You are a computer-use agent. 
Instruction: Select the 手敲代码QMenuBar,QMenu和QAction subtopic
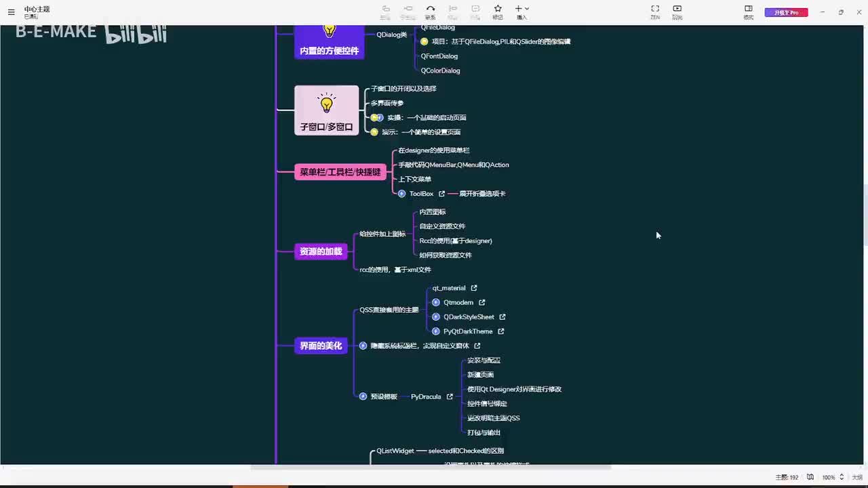pyautogui.click(x=454, y=165)
